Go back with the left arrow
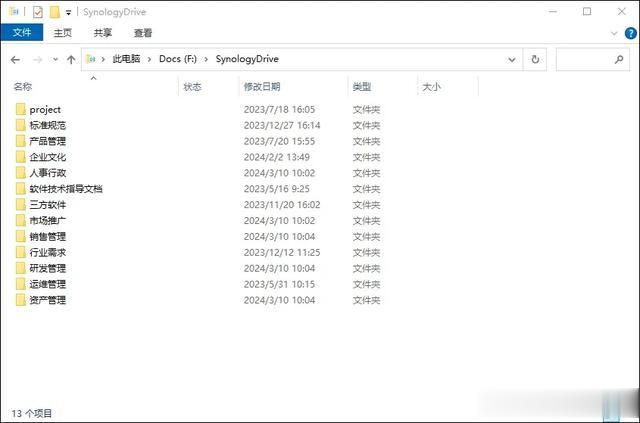The height and width of the screenshot is (423, 640). tap(16, 60)
